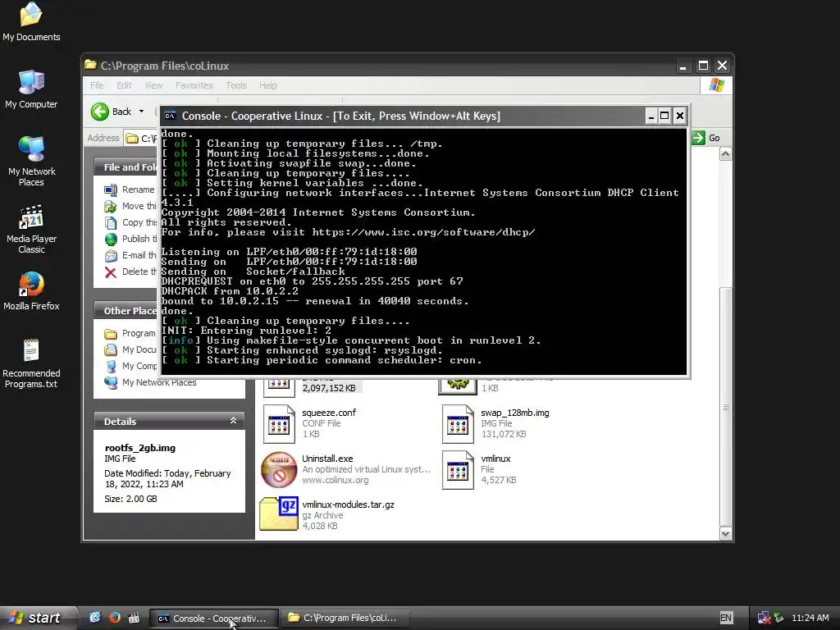
Task: Launch Media Player Classic shortcut
Action: [x=31, y=217]
